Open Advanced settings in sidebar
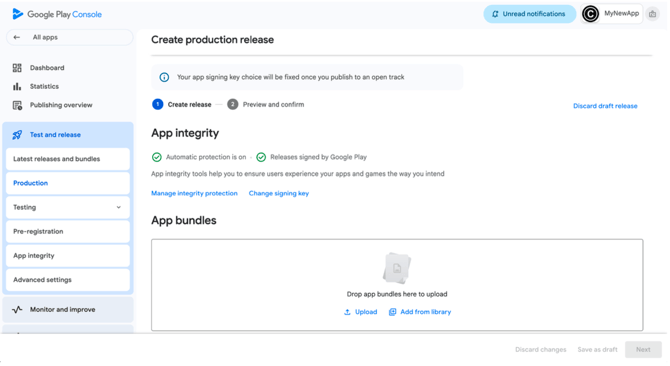The width and height of the screenshot is (670, 366). (68, 280)
